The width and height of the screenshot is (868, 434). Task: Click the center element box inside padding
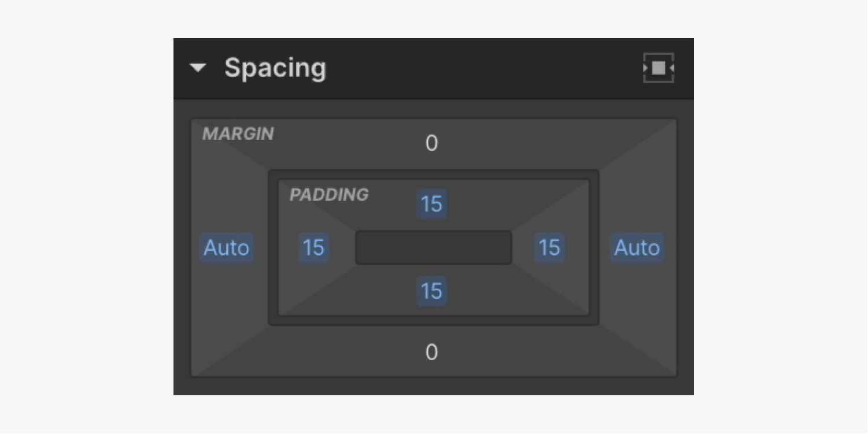point(434,248)
